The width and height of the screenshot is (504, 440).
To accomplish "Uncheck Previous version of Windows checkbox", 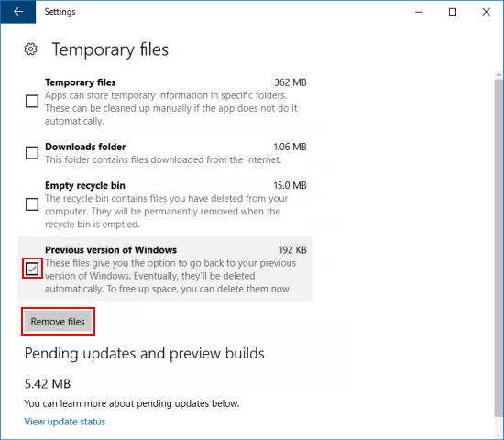I will point(32,269).
